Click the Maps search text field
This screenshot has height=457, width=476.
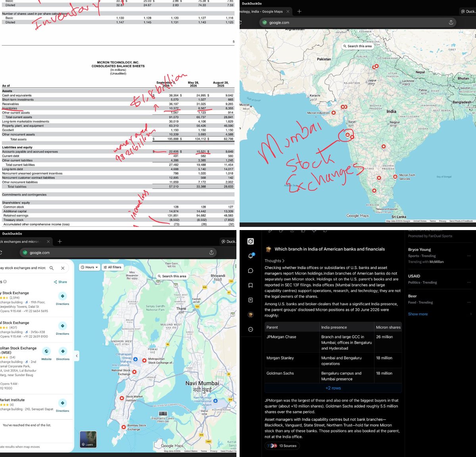[x=23, y=268]
